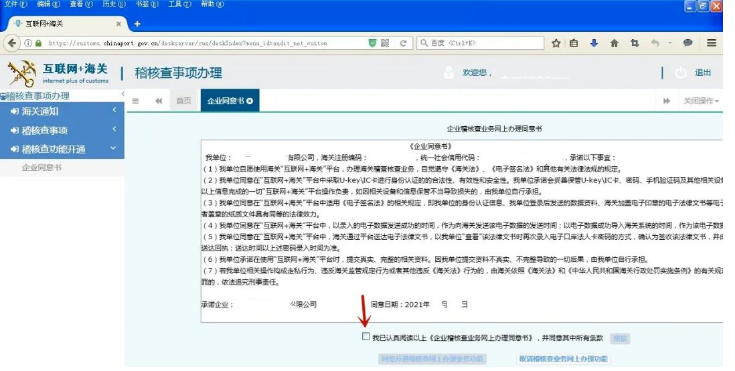Image resolution: width=735 pixels, height=371 pixels.
Task: Click the screenshot crop tool icon
Action: click(635, 43)
